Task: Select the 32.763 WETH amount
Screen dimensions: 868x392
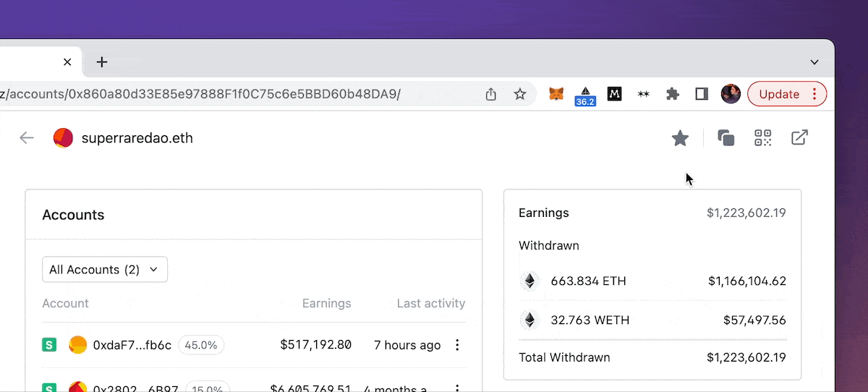Action: (590, 320)
